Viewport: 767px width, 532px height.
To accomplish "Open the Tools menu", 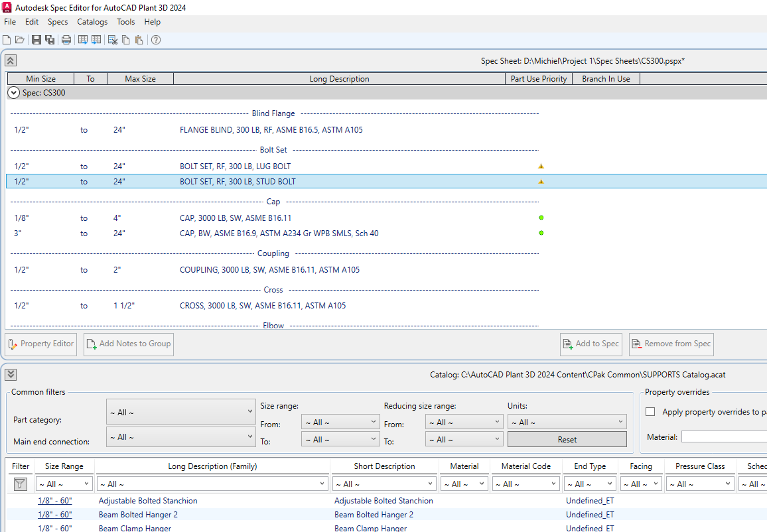I will click(125, 22).
